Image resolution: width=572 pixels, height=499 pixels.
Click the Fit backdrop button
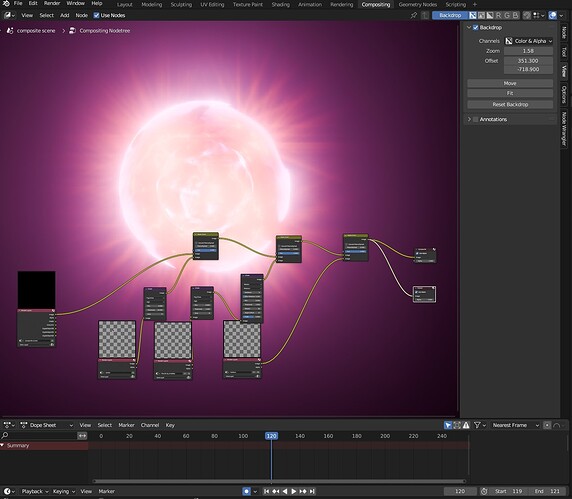coord(510,93)
